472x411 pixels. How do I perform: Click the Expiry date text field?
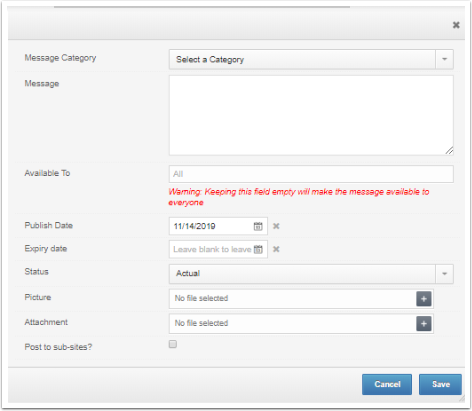point(212,249)
